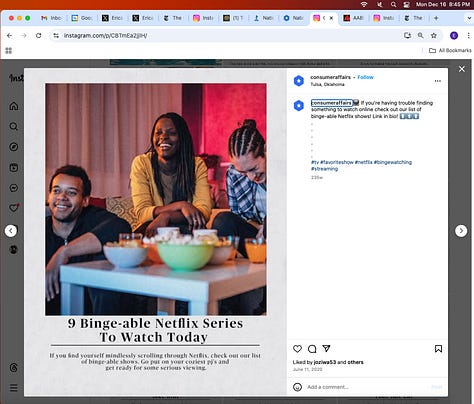
Task: Open Reels from the sidebar
Action: pos(14,167)
